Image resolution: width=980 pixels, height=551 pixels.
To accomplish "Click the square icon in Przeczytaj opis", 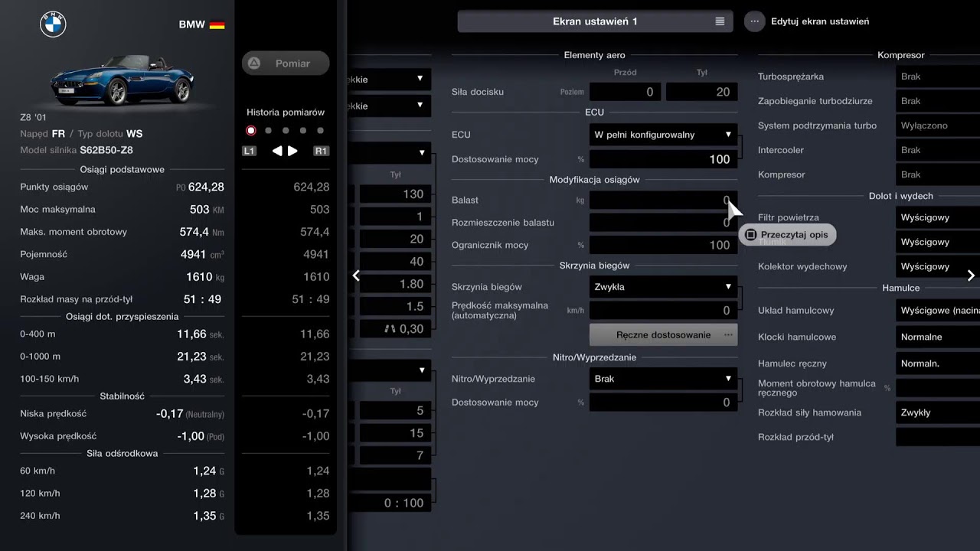I will (751, 235).
